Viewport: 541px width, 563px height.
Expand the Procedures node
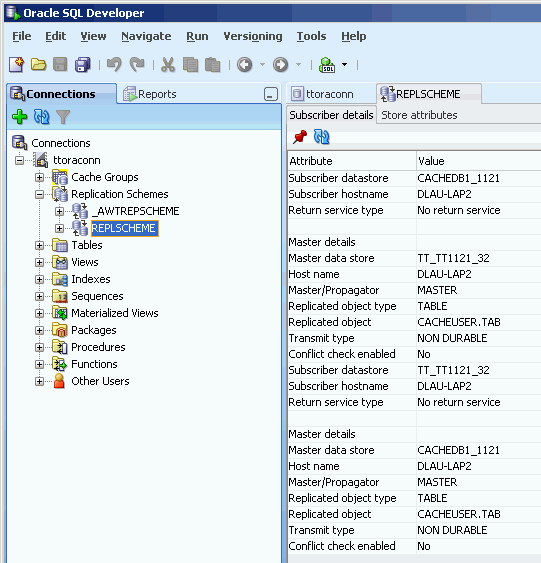pyautogui.click(x=39, y=348)
